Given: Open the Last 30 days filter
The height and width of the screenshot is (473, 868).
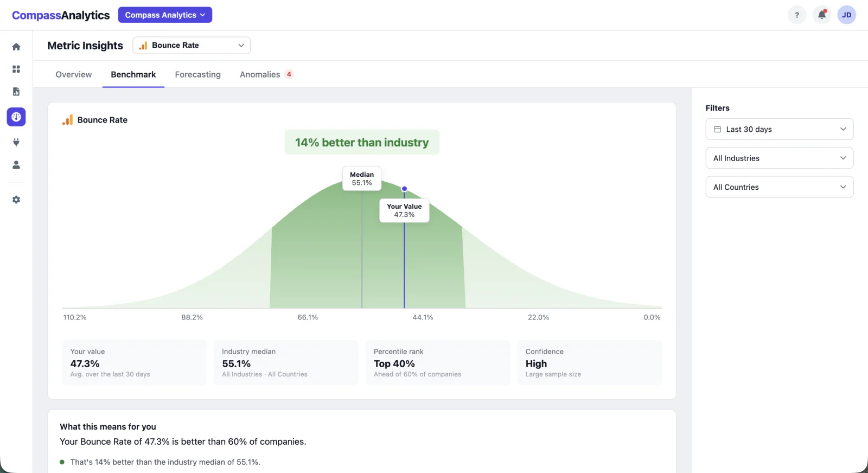Looking at the screenshot, I should pyautogui.click(x=780, y=129).
